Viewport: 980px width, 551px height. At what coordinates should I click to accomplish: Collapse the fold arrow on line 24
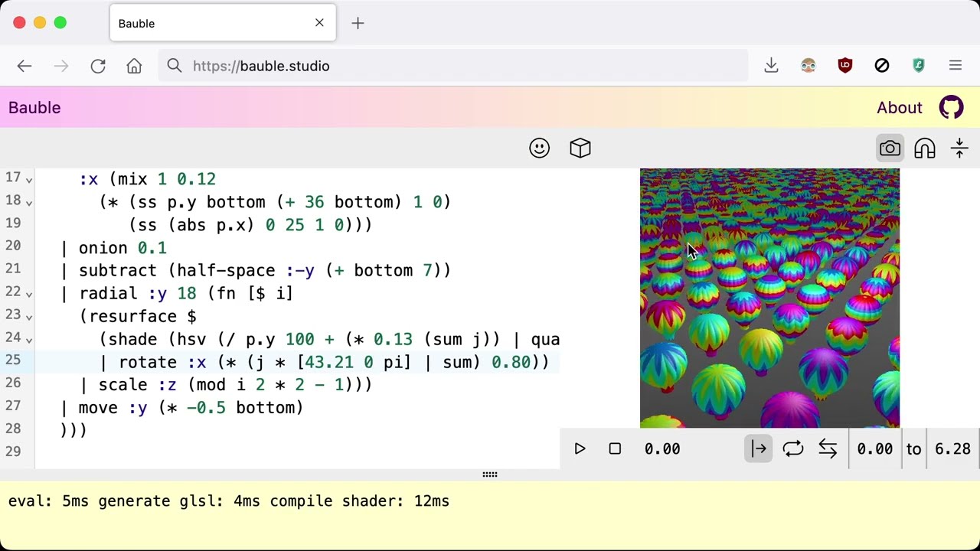pos(29,340)
